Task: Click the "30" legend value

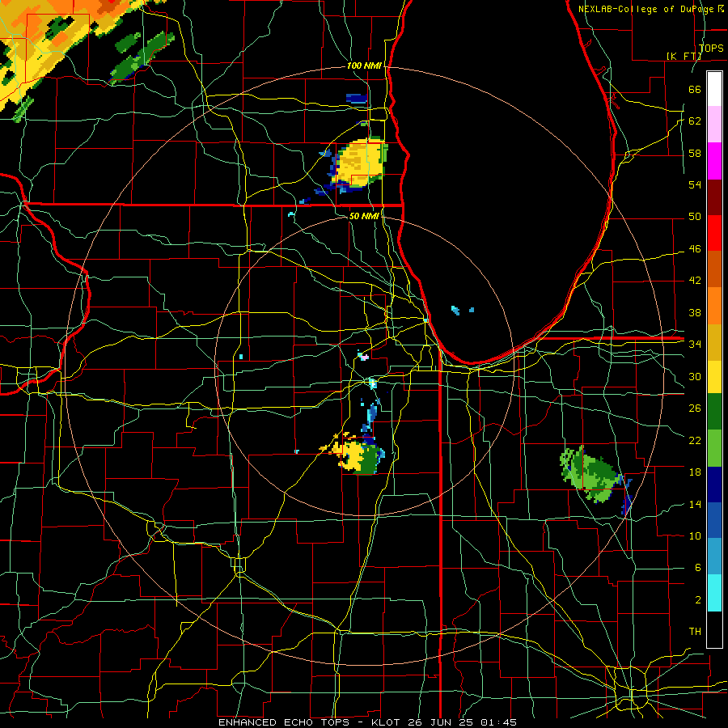Action: point(695,376)
